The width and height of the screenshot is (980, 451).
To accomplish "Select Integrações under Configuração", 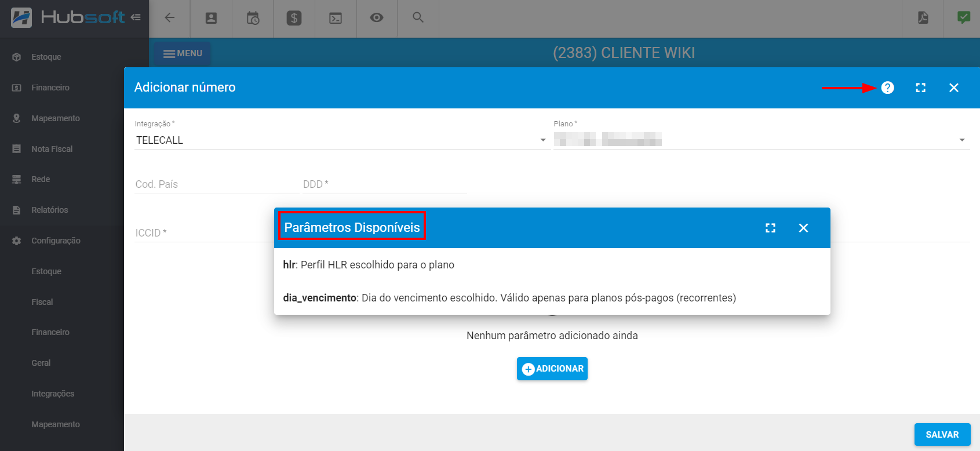I will [x=62, y=394].
